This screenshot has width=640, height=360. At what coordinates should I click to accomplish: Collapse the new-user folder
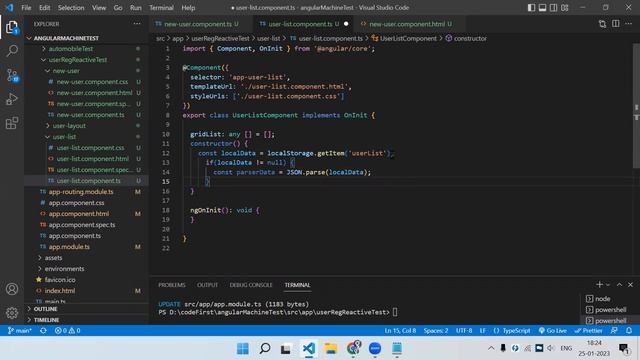(x=66, y=71)
